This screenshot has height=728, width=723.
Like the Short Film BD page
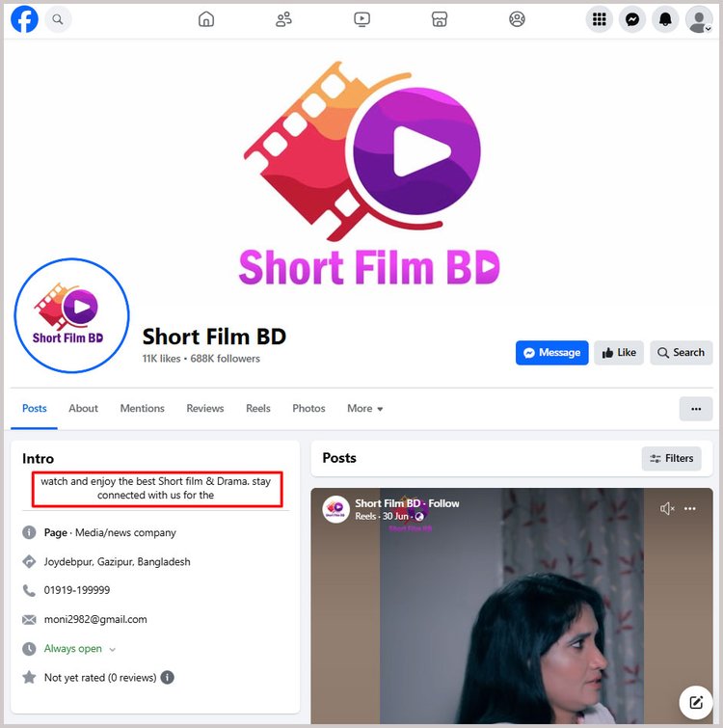coord(619,353)
